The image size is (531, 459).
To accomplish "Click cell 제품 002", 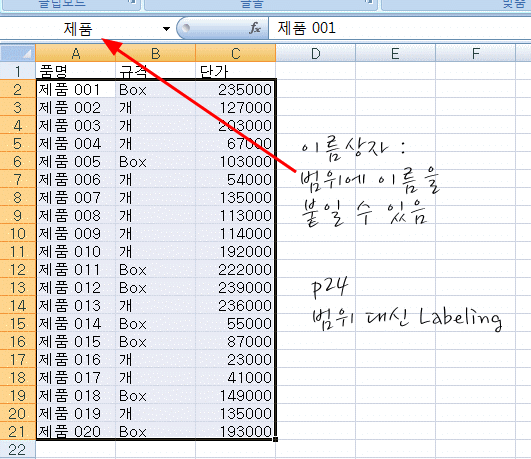I will click(x=76, y=107).
